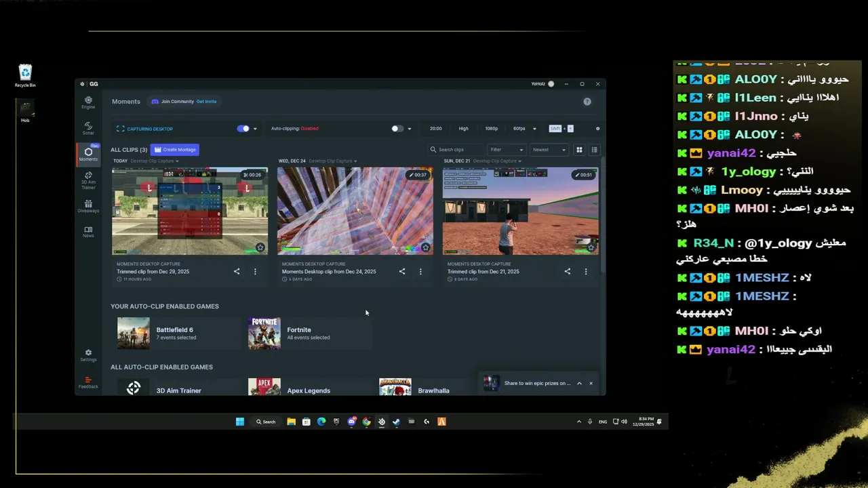Select the Fortnite auto-clip game

point(309,333)
